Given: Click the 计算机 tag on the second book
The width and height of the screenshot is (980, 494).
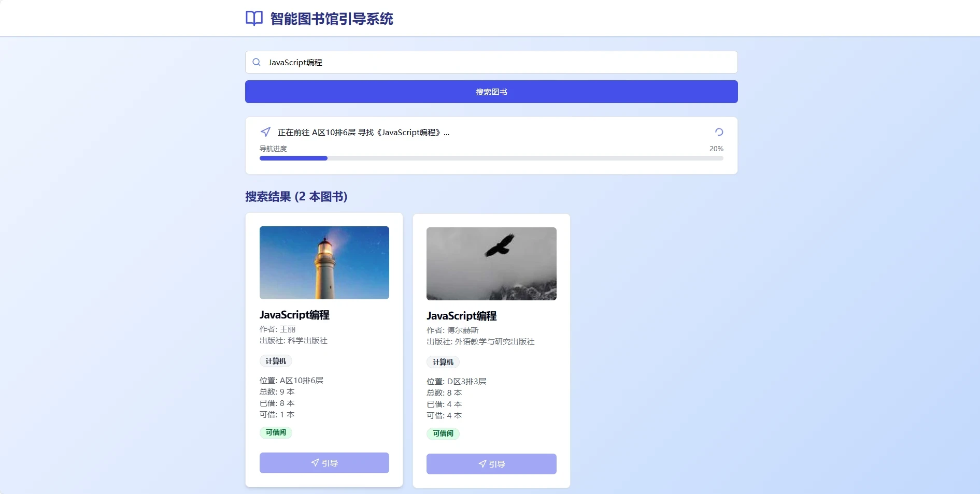Looking at the screenshot, I should click(443, 362).
